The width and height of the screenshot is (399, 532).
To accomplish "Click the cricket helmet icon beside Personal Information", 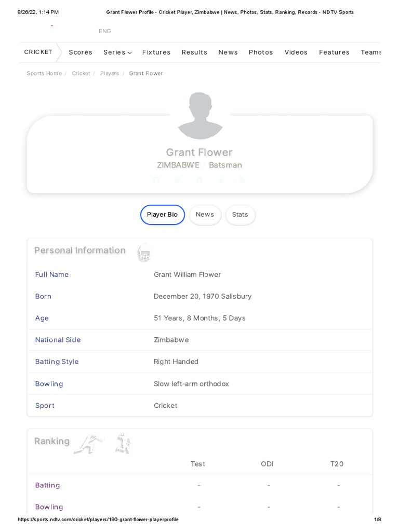I will point(144,253).
